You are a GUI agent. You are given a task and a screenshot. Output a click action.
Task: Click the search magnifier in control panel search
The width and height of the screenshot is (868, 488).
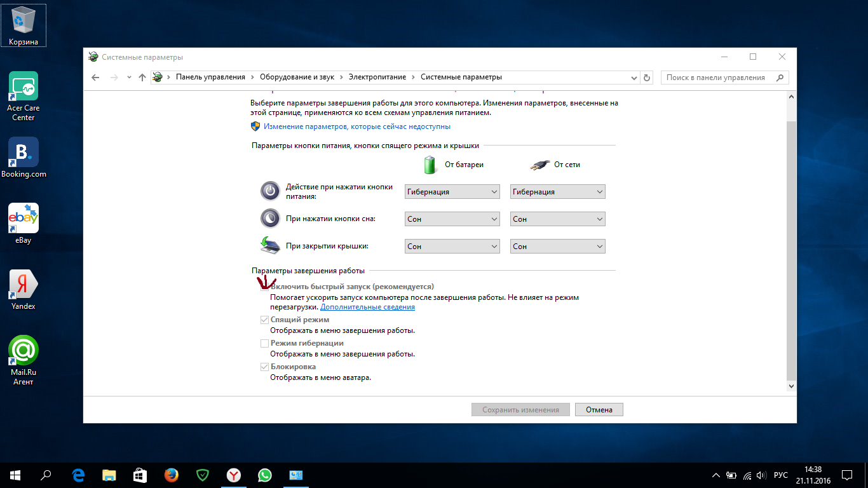point(779,78)
